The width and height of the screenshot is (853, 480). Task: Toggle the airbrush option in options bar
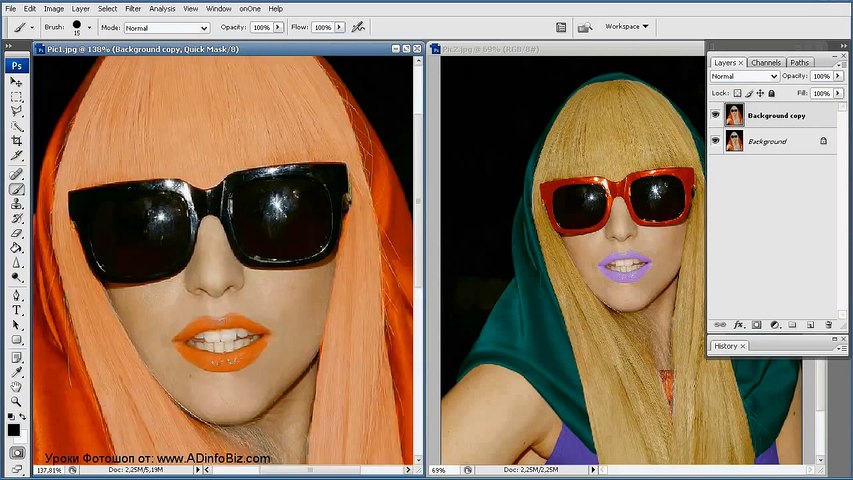358,27
